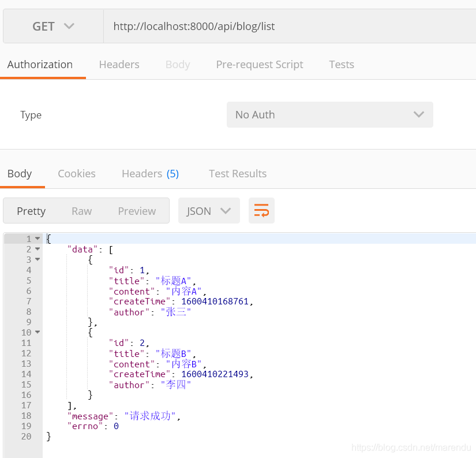
Task: Select the Authorization tab
Action: 40,65
